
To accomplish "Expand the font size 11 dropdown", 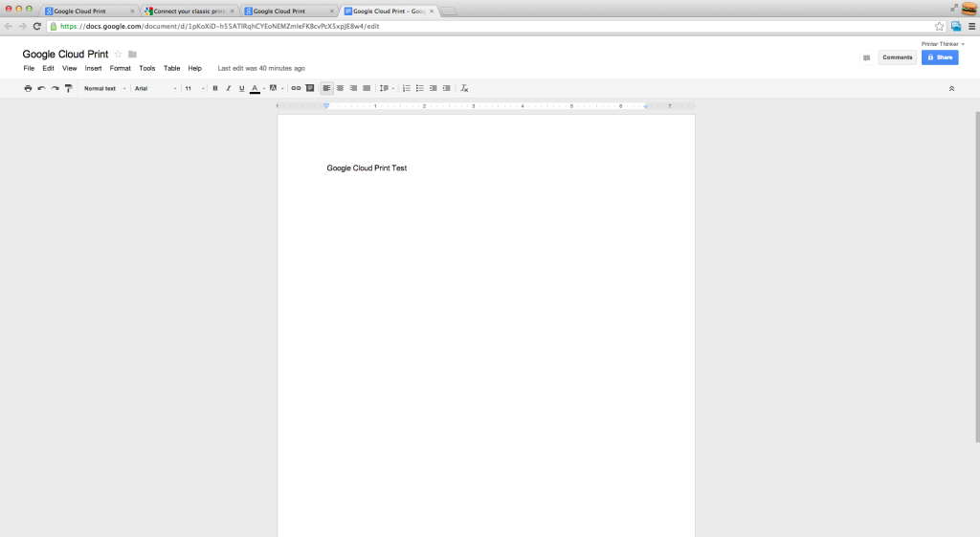I will coord(194,88).
